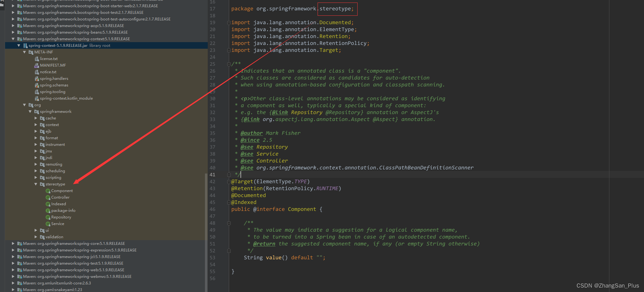The width and height of the screenshot is (644, 292).
Task: Collapse the stereotype package node
Action: [x=36, y=184]
